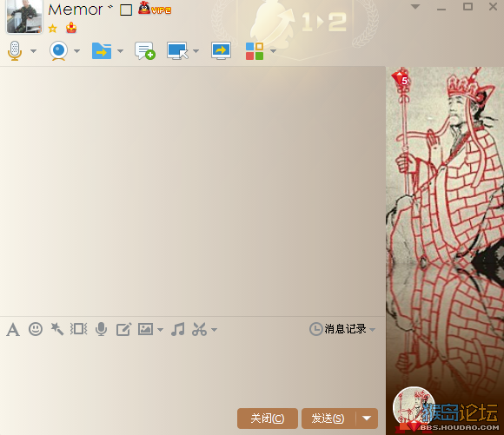Viewport: 504px width, 435px height.
Task: Close the chat window with X
Action: click(x=493, y=6)
